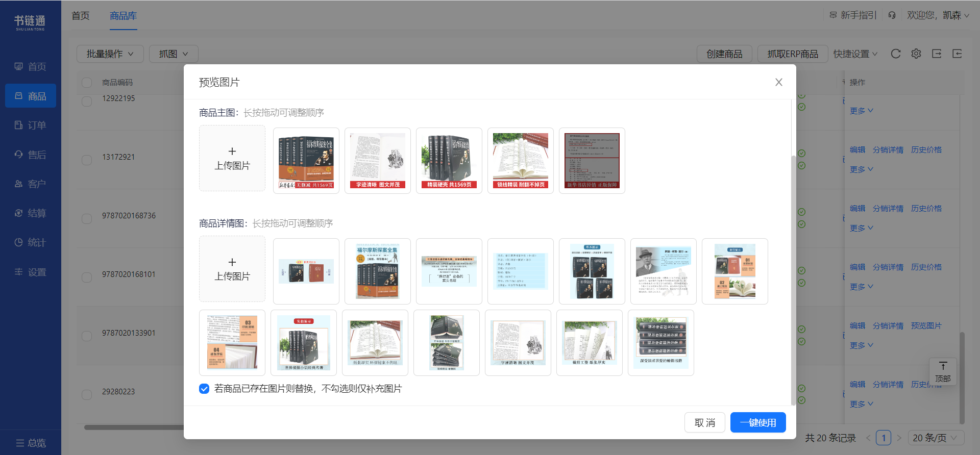Expand 更多 in the 12922195 row
This screenshot has width=980, height=455.
click(862, 111)
